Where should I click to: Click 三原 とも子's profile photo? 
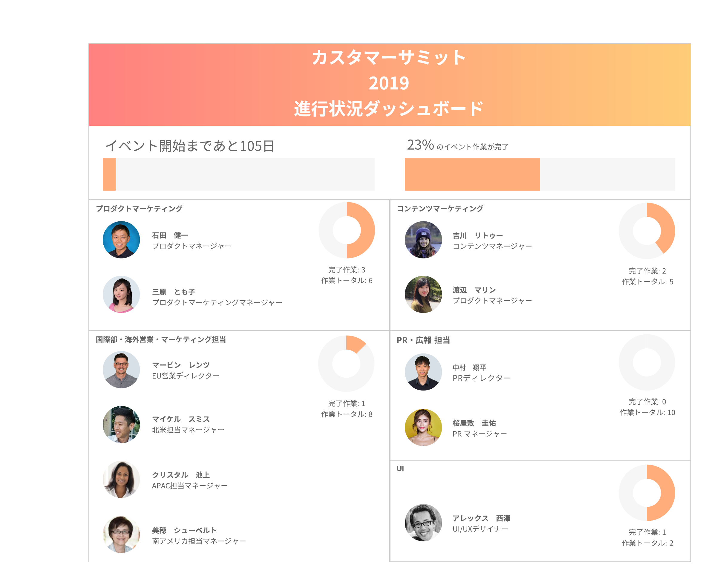coord(121,294)
